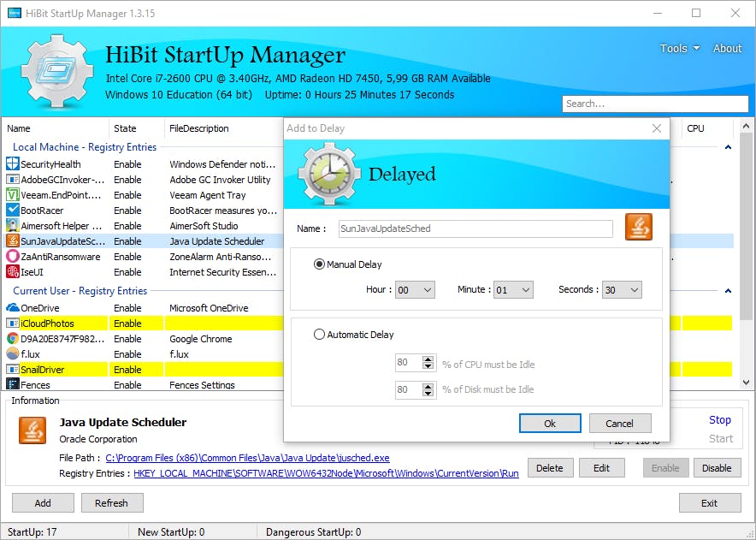Click the ZaAntiRansomware icon
756x540 pixels.
(13, 257)
